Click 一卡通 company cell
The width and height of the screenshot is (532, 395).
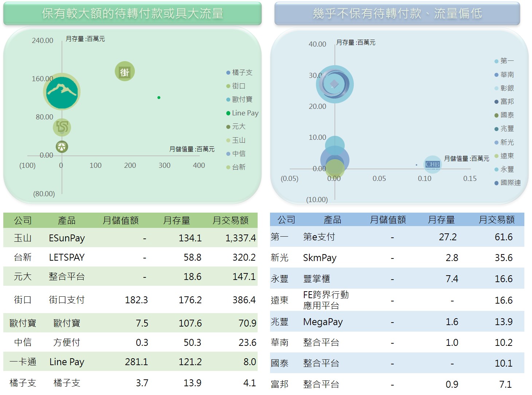tap(23, 362)
